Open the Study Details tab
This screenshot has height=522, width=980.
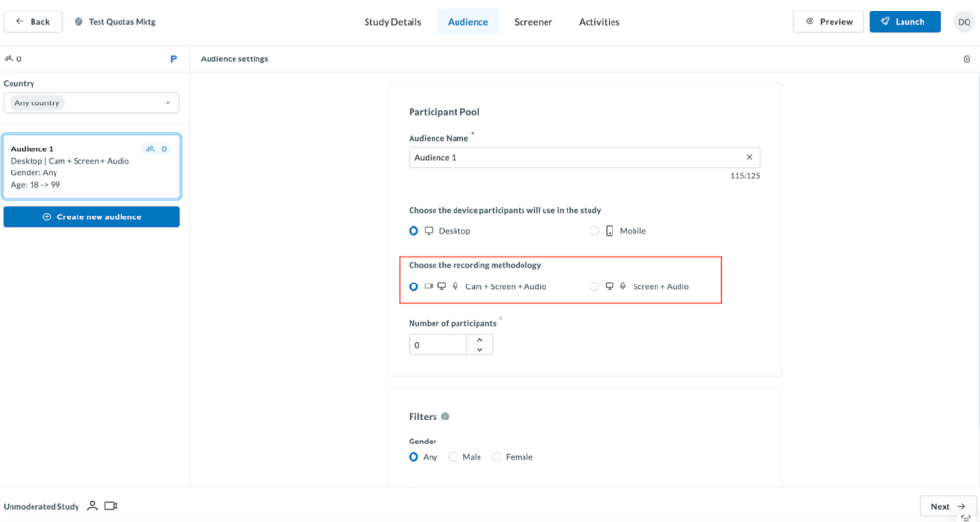[x=392, y=22]
